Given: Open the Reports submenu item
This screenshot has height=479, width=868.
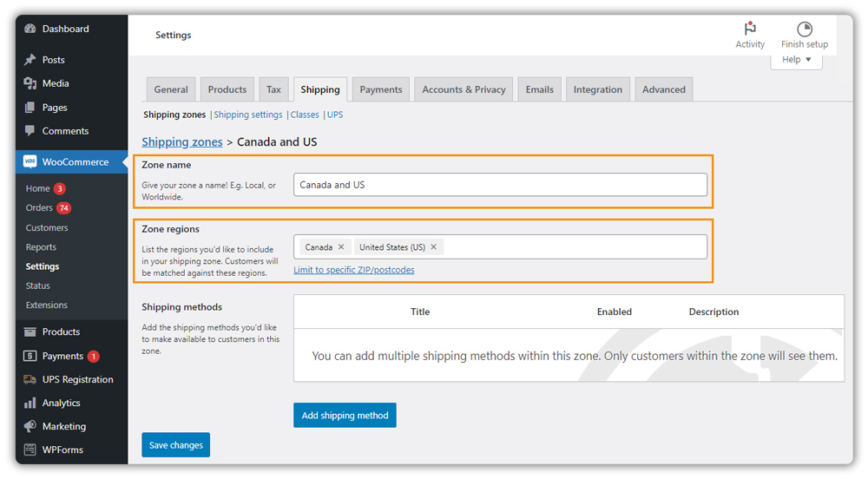Looking at the screenshot, I should point(41,247).
